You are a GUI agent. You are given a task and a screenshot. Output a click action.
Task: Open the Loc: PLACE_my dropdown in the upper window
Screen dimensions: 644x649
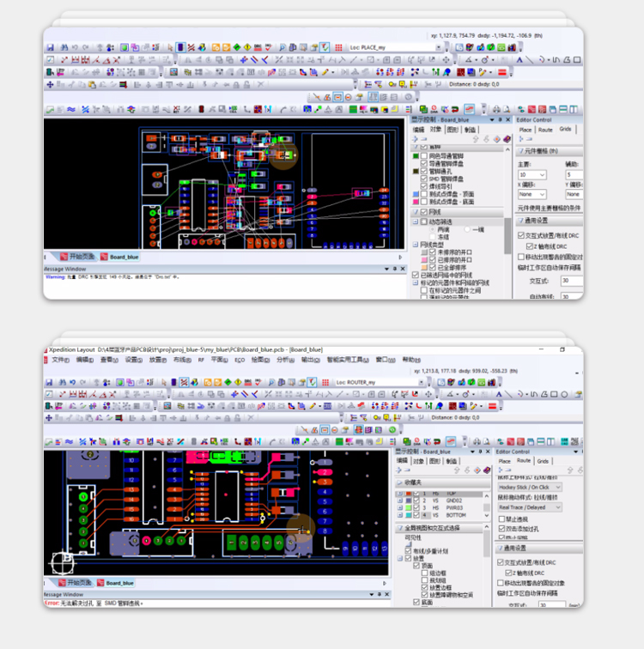438,47
